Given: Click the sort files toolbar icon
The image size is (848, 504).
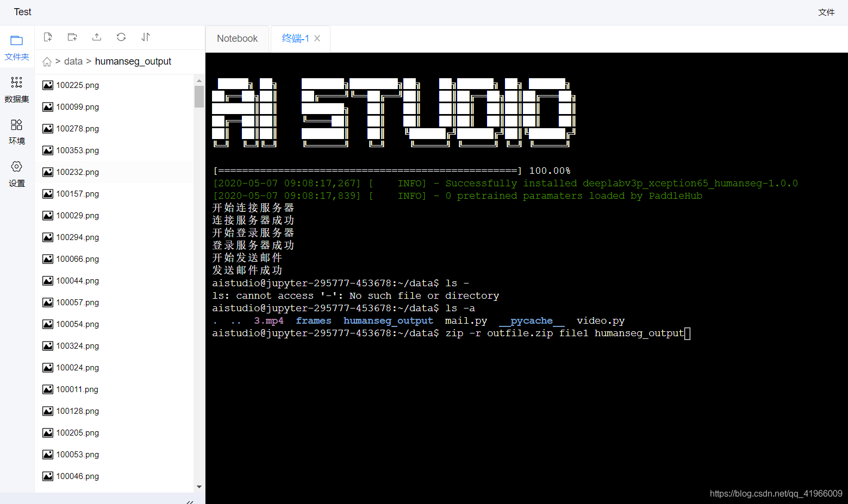Looking at the screenshot, I should 146,37.
